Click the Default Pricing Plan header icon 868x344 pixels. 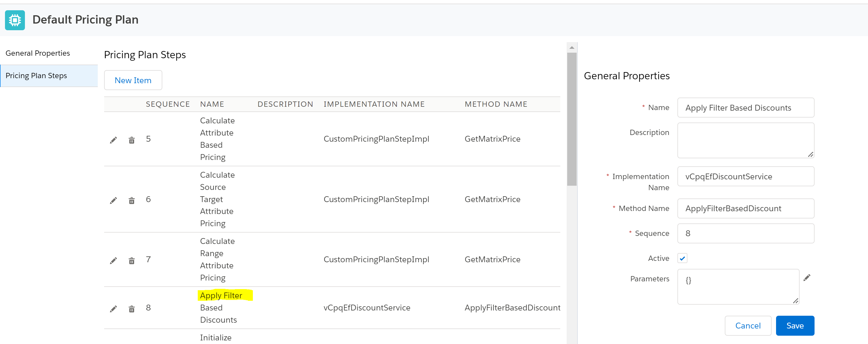15,20
